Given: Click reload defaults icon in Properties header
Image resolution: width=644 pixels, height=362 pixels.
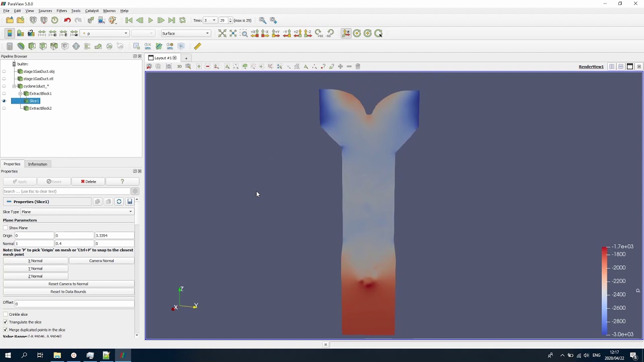Looking at the screenshot, I should pyautogui.click(x=119, y=202).
